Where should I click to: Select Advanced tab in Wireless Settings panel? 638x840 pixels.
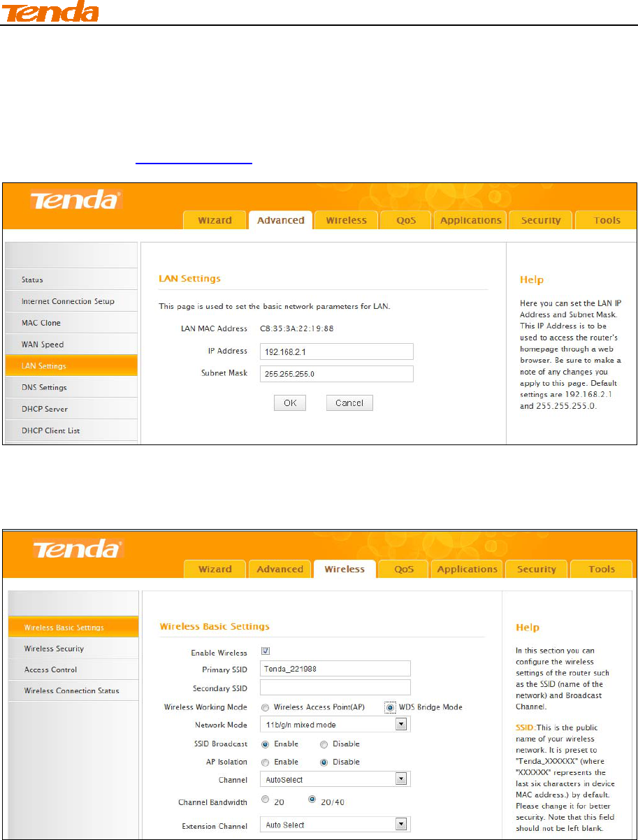coord(280,569)
